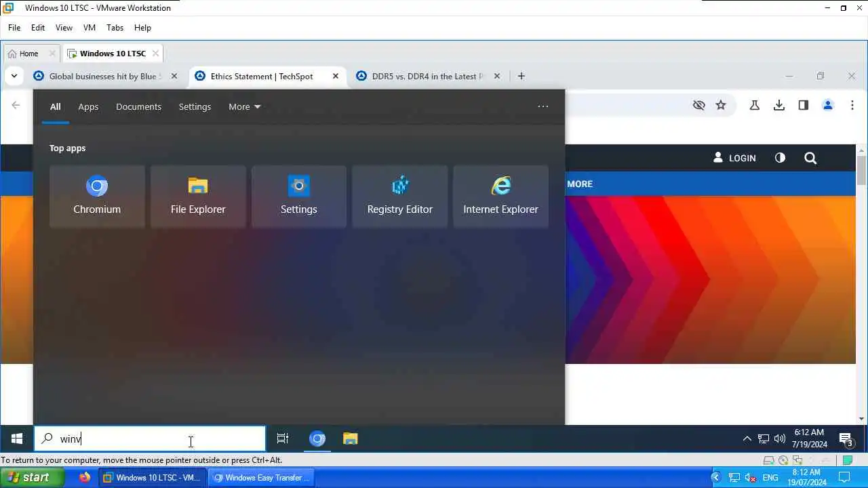Select the All search filter
The width and height of the screenshot is (868, 488).
click(x=55, y=106)
